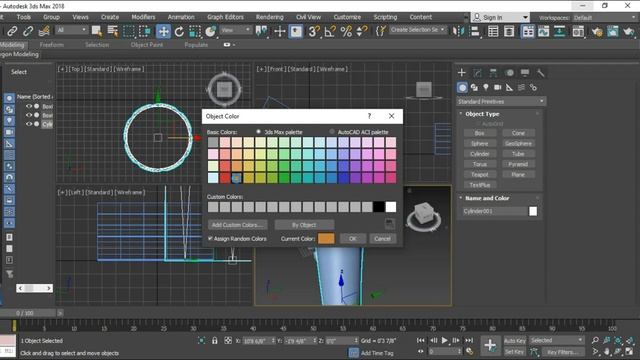
Task: Switch to the Freeform ribbon tab
Action: click(52, 45)
